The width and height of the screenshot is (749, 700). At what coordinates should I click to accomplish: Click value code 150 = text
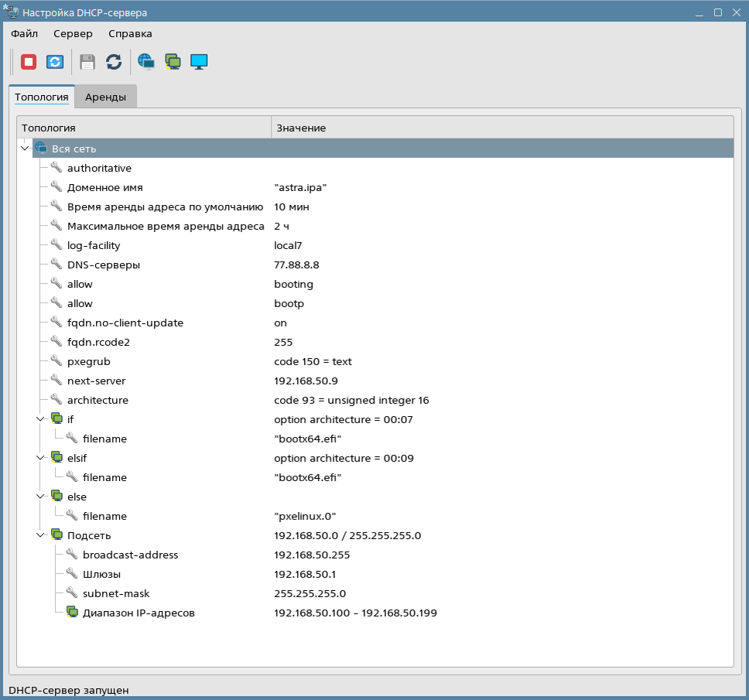pos(313,361)
